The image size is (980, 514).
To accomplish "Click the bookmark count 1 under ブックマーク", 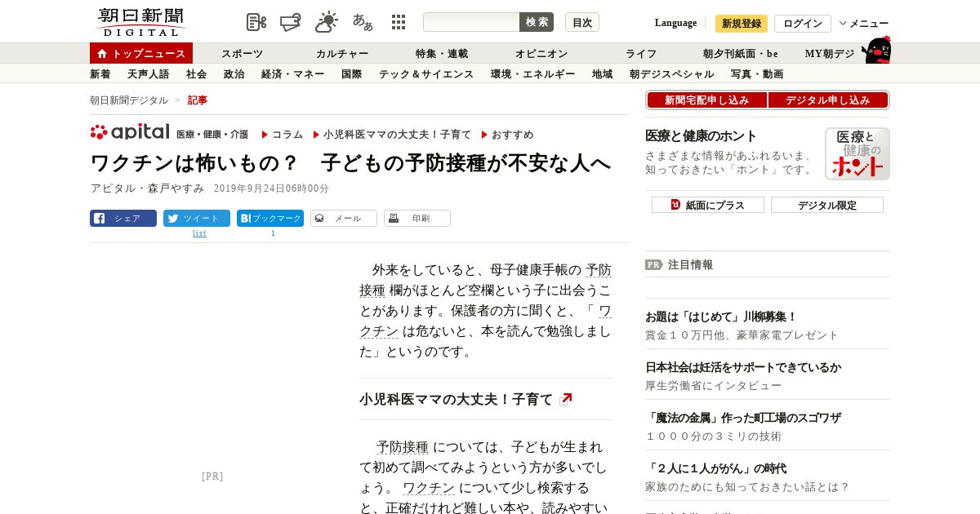I will (x=274, y=233).
